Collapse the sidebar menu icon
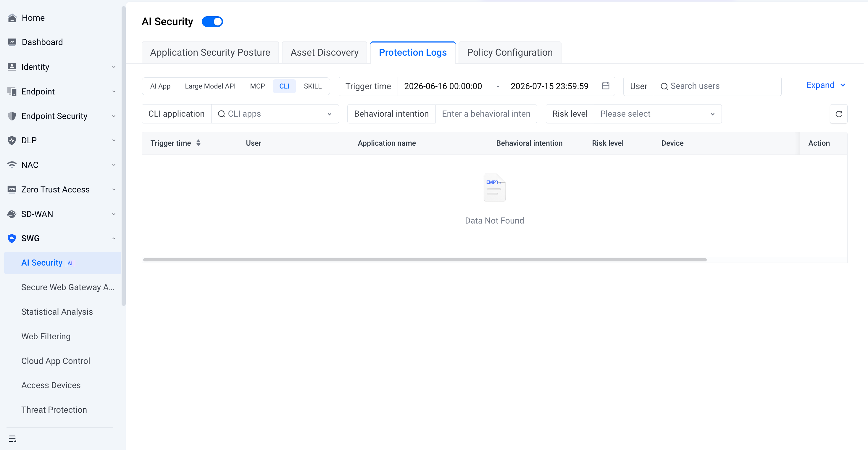The height and width of the screenshot is (450, 868). point(12,438)
